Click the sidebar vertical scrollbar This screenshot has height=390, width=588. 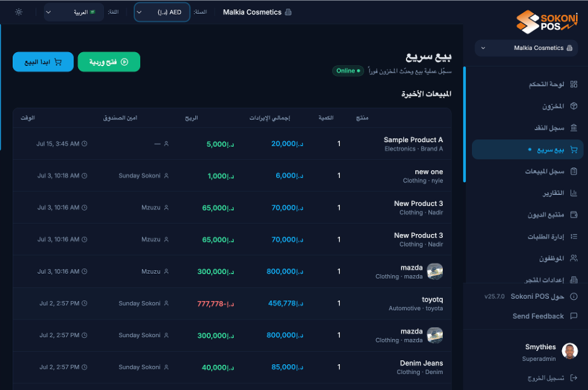click(464, 125)
